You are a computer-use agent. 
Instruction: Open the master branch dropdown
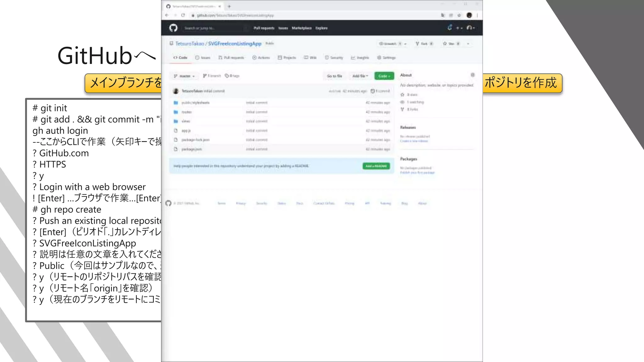[x=184, y=76]
